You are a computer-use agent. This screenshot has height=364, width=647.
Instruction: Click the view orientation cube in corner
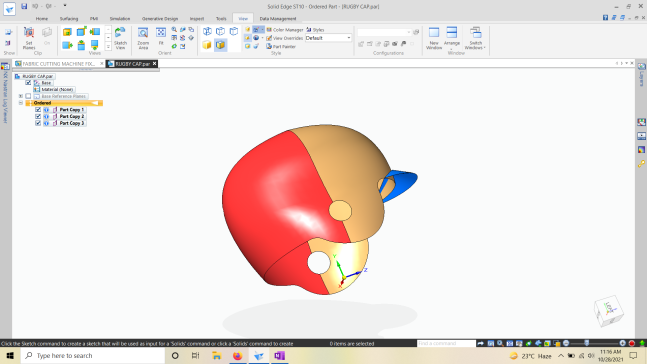point(609,311)
